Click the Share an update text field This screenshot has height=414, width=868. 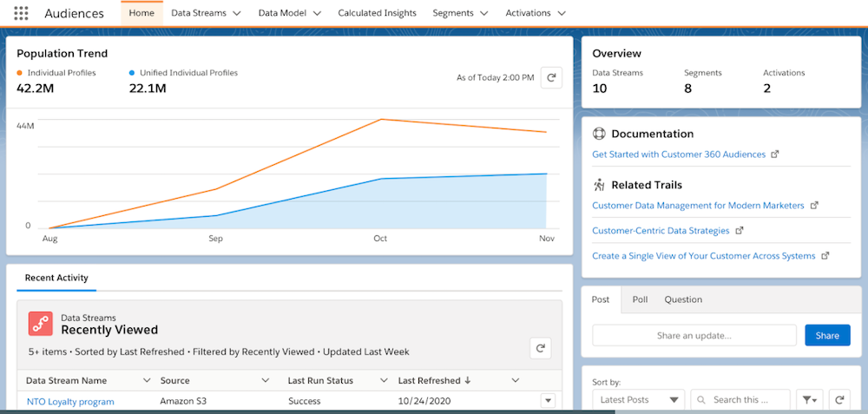[694, 336]
